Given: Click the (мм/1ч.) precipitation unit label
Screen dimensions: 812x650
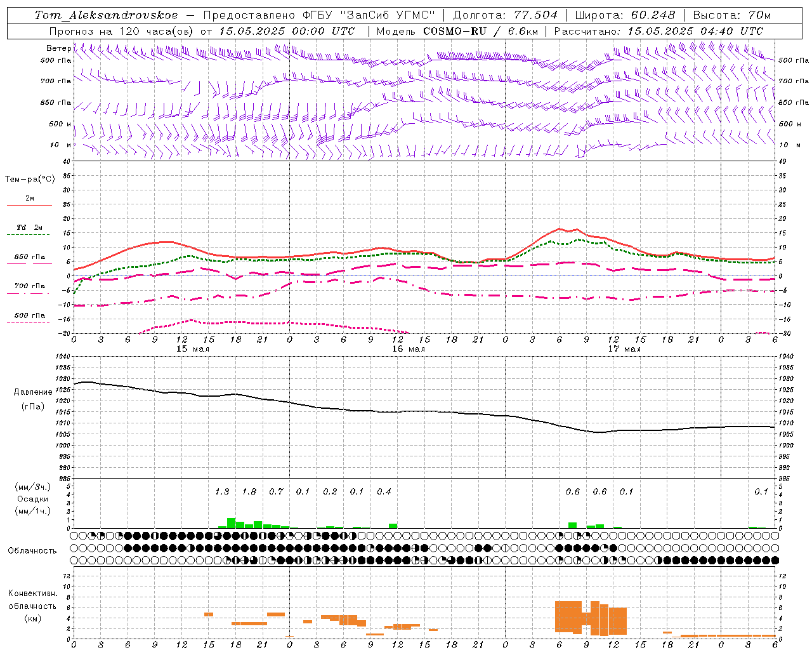Looking at the screenshot, I should 32,511.
